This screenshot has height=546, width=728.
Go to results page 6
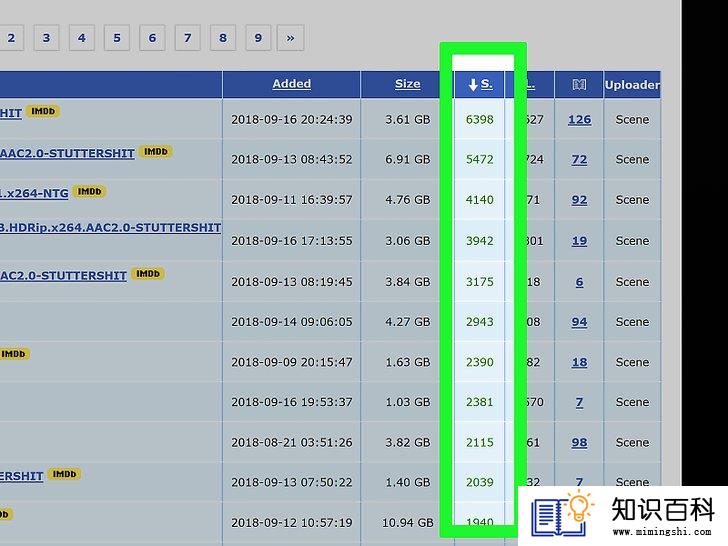coord(152,38)
